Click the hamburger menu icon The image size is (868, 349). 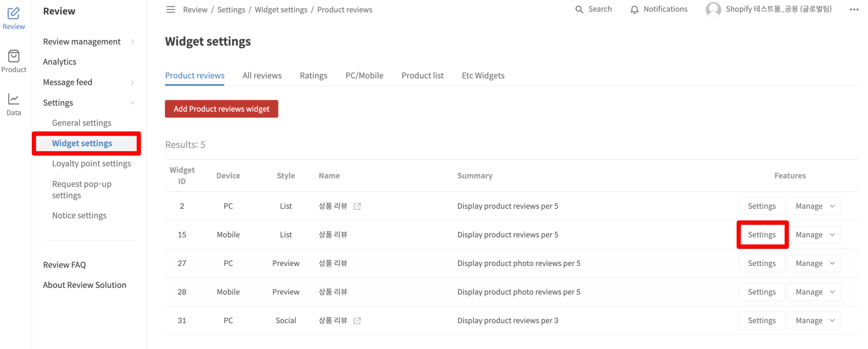171,9
